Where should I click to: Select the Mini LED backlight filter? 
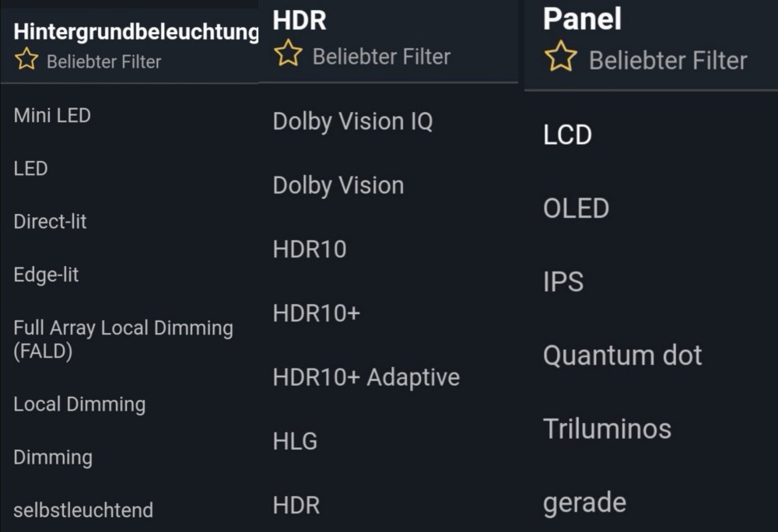click(52, 116)
